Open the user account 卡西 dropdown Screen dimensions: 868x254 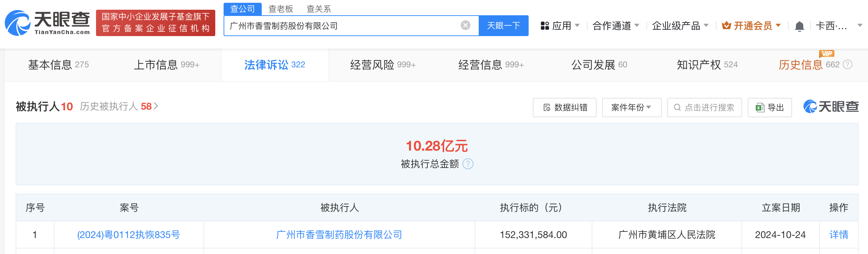[x=860, y=25]
